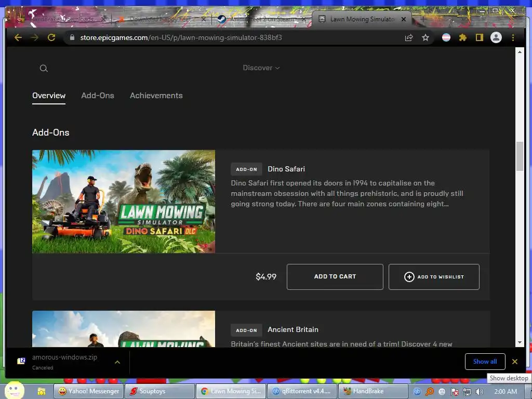Open the striped flag extension icon

coord(446,37)
